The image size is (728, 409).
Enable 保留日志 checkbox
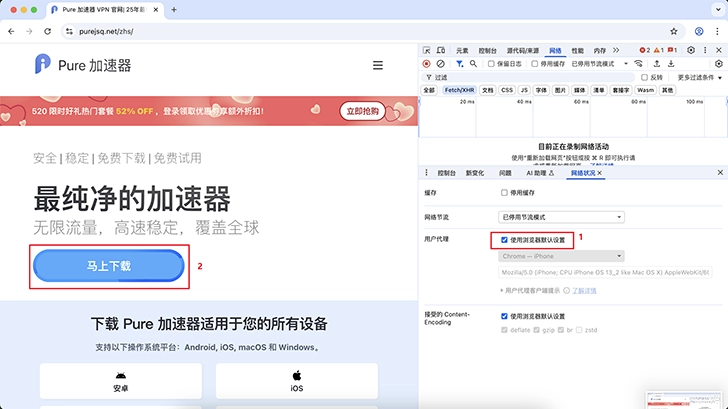[x=491, y=64]
